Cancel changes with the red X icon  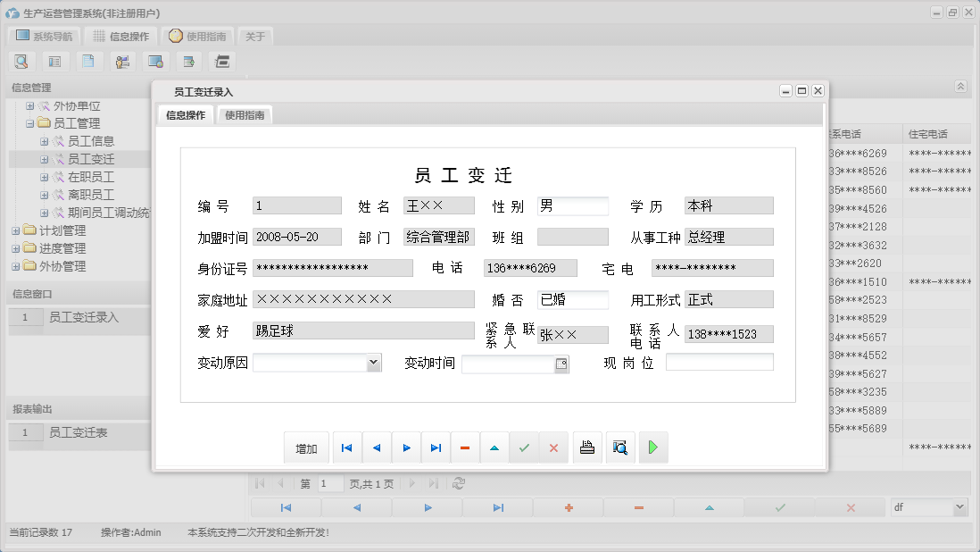coord(553,447)
